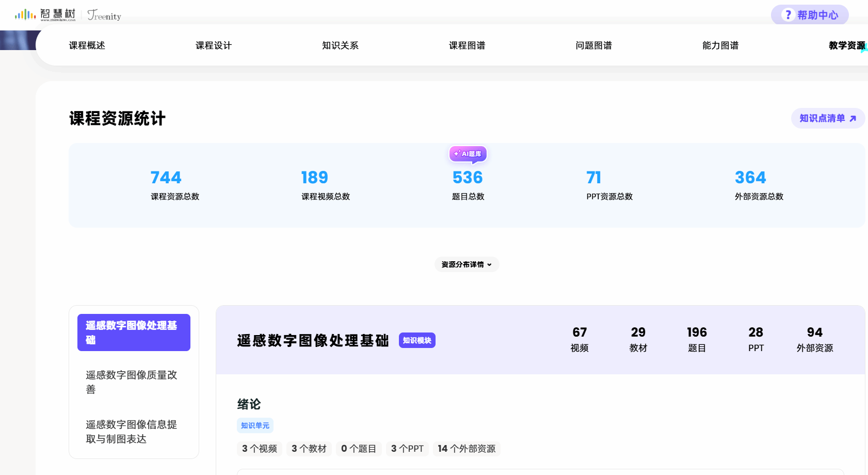
Task: Click the 3 个视频 chip
Action: [x=260, y=449]
